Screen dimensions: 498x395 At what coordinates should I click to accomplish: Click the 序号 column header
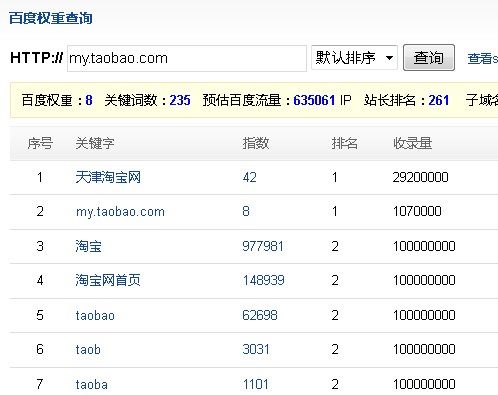coord(40,143)
